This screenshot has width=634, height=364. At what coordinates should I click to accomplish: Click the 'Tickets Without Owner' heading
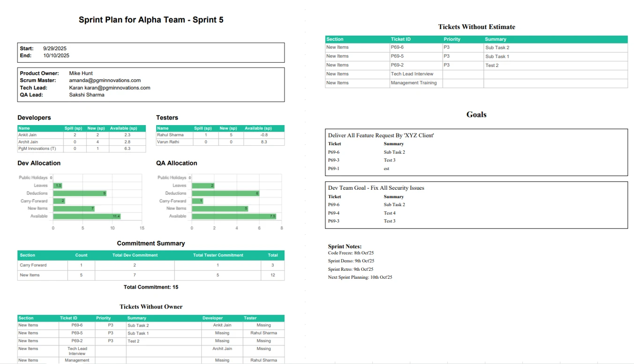click(x=151, y=307)
